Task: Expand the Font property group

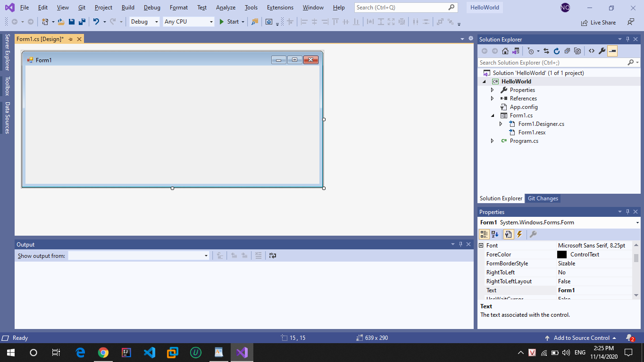Action: coord(481,246)
